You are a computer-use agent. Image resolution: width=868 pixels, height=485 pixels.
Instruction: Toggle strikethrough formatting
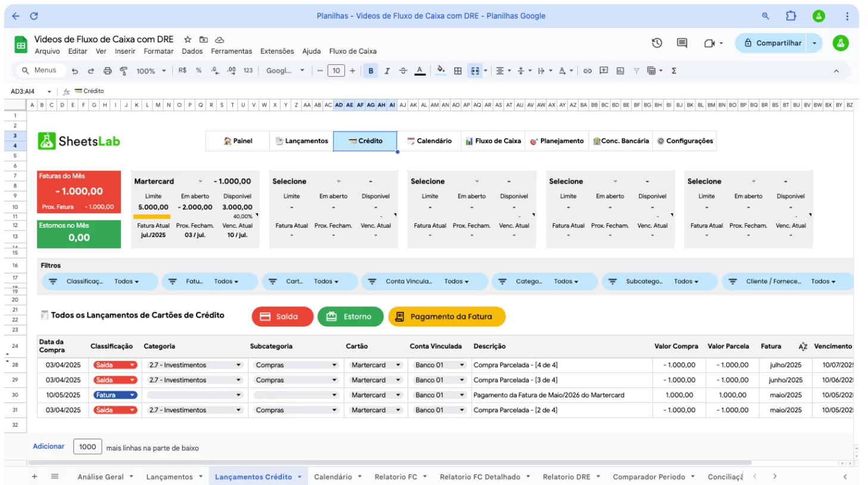click(x=403, y=71)
